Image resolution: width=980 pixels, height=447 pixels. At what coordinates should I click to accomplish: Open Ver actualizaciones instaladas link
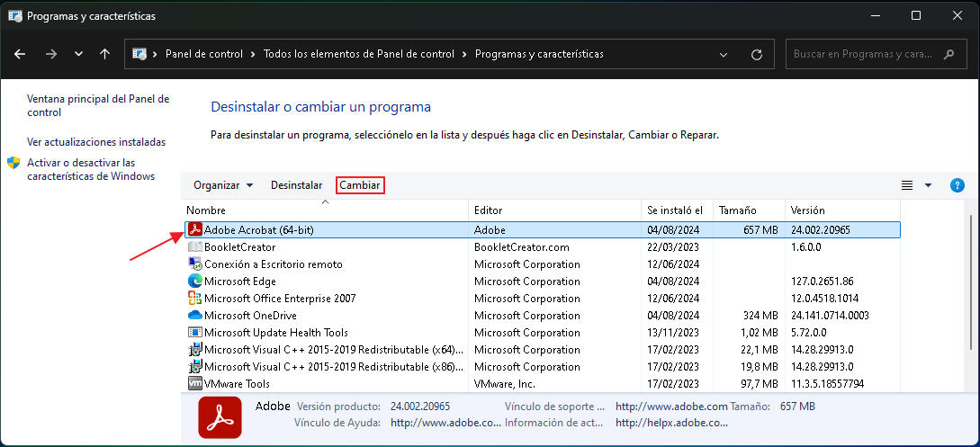[96, 142]
